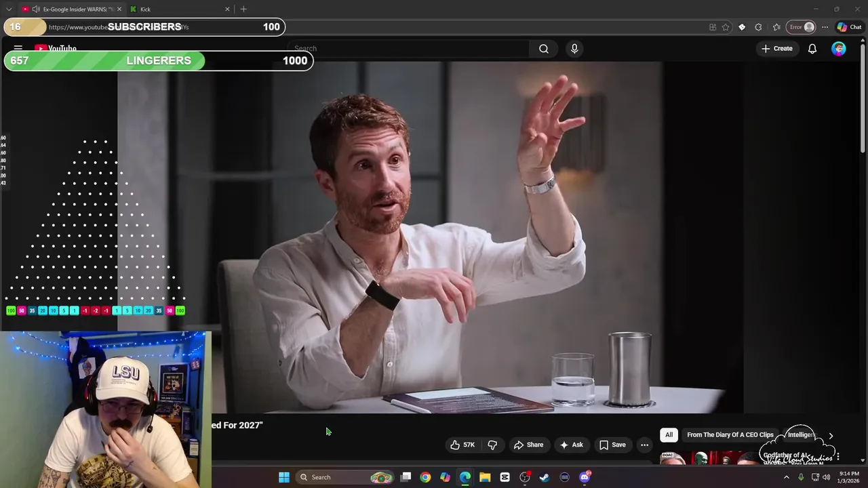Screen dimensions: 868x488
Task: Launch Google Chrome from the taskbar
Action: pyautogui.click(x=425, y=477)
